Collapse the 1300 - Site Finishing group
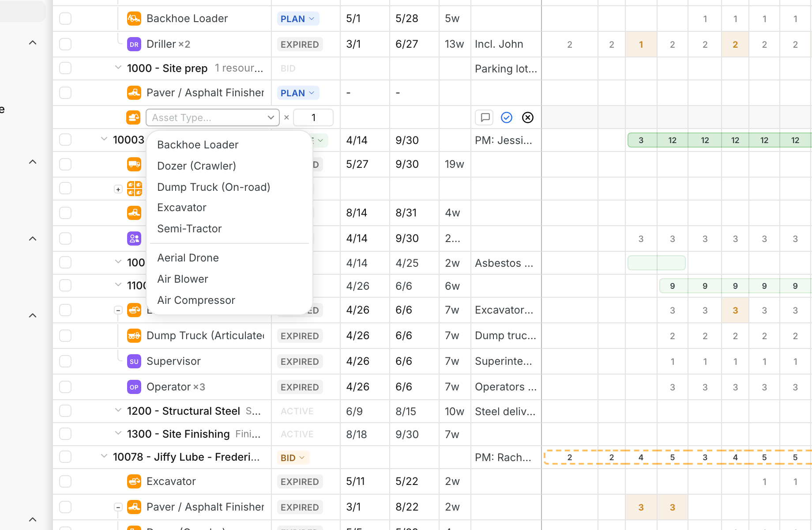This screenshot has width=812, height=530. [x=118, y=433]
